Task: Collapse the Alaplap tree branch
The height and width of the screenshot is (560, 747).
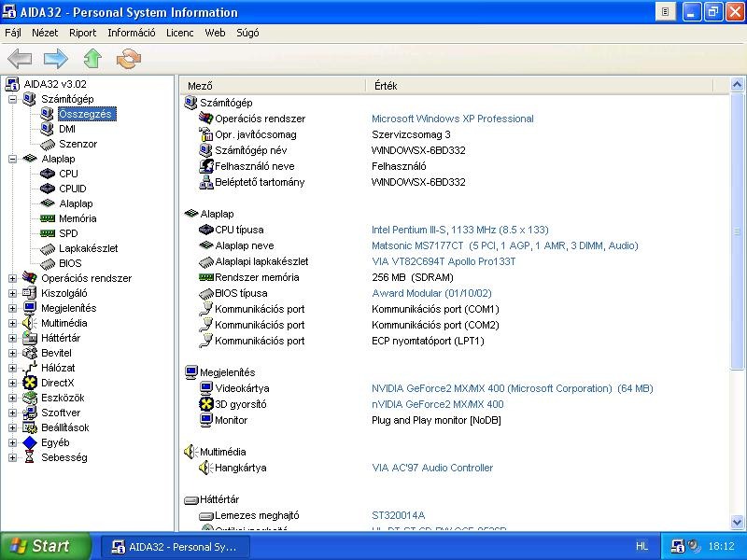Action: [12, 159]
